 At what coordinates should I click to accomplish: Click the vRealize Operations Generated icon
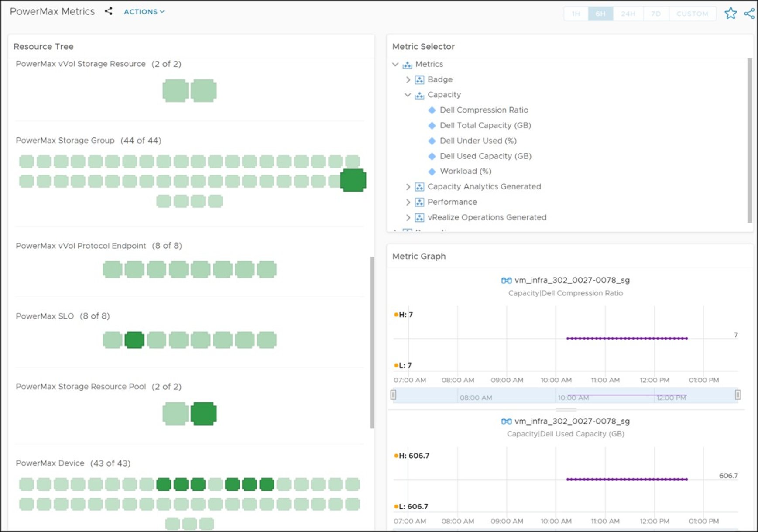pyautogui.click(x=419, y=217)
